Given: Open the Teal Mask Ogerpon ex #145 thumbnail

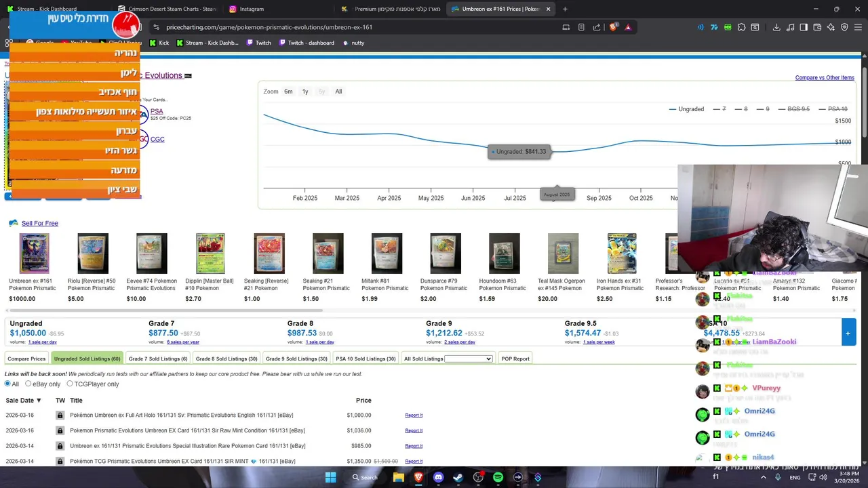Looking at the screenshot, I should [563, 253].
